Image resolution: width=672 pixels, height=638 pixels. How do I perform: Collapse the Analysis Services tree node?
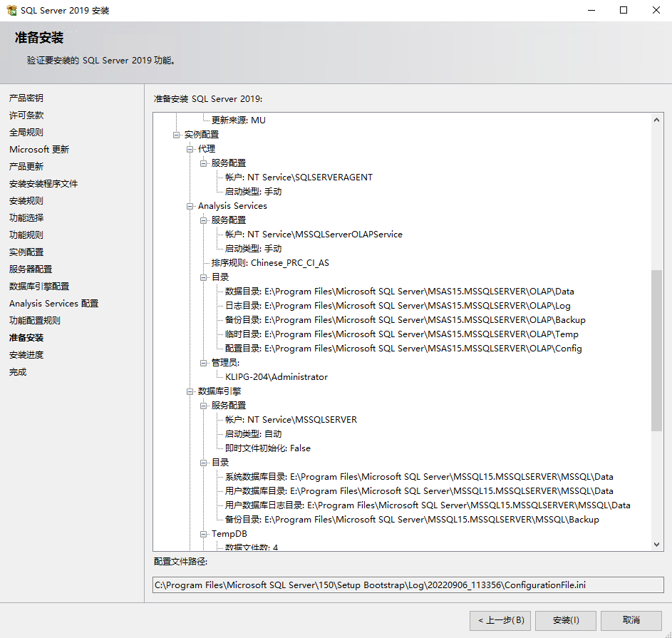point(190,206)
